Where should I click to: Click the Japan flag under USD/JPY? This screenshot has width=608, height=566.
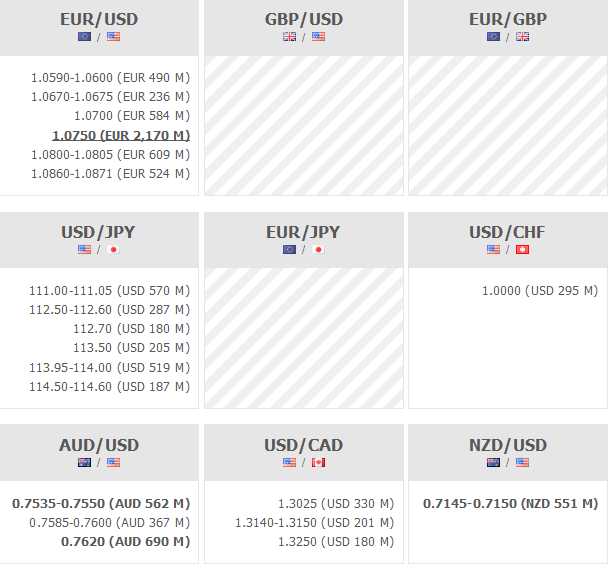(x=113, y=250)
